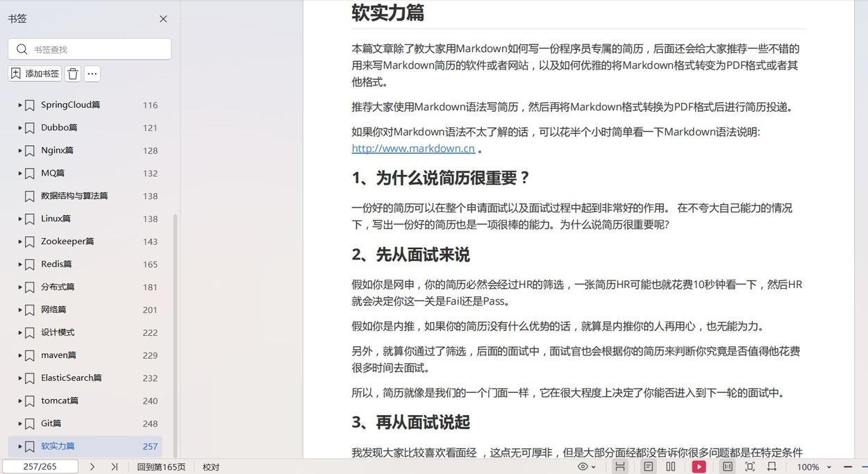868x474 pixels.
Task: Click bookmark icon next to Redis篇
Action: [30, 264]
